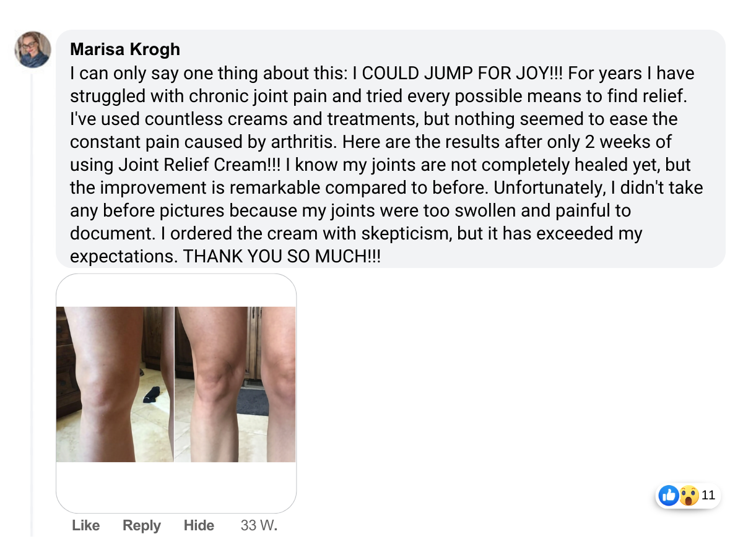
Task: Open the reaction count showing 11
Action: (x=708, y=495)
